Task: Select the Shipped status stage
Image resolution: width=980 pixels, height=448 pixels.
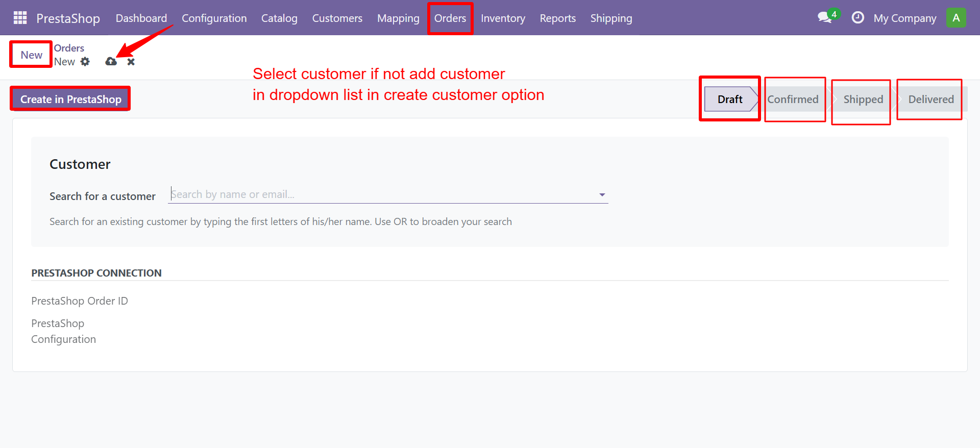Action: point(863,99)
